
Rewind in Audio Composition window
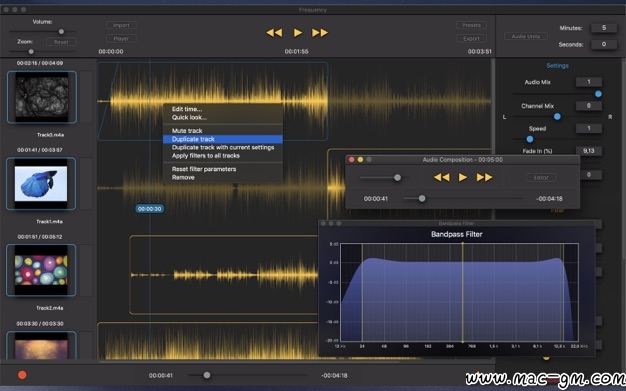[442, 177]
